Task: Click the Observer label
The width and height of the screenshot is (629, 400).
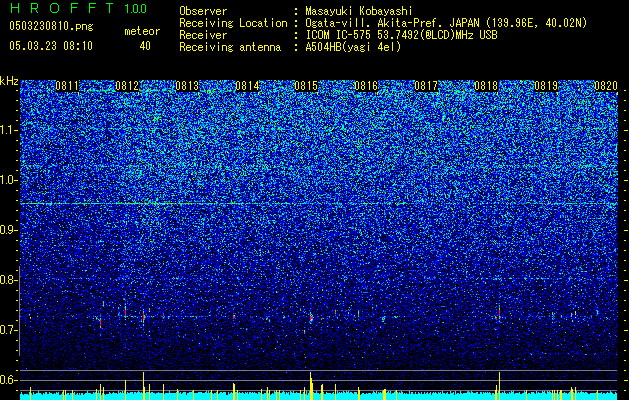Action: [x=203, y=11]
